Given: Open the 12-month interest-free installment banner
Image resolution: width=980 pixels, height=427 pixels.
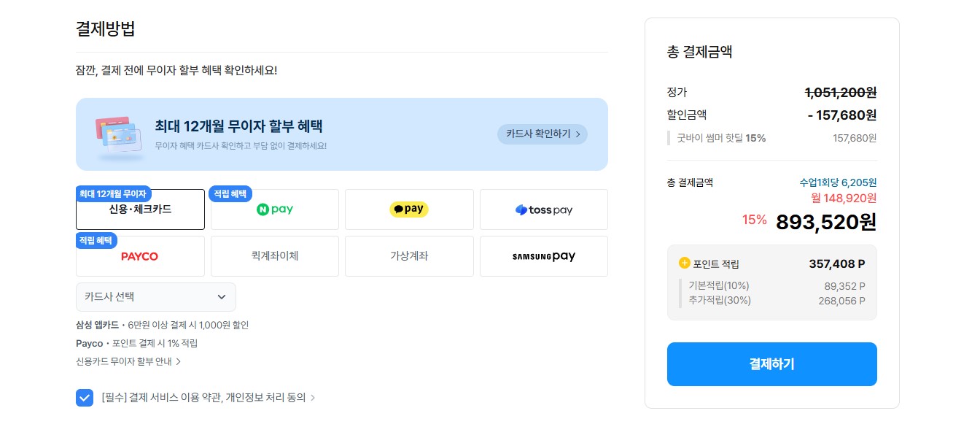Looking at the screenshot, I should point(341,134).
